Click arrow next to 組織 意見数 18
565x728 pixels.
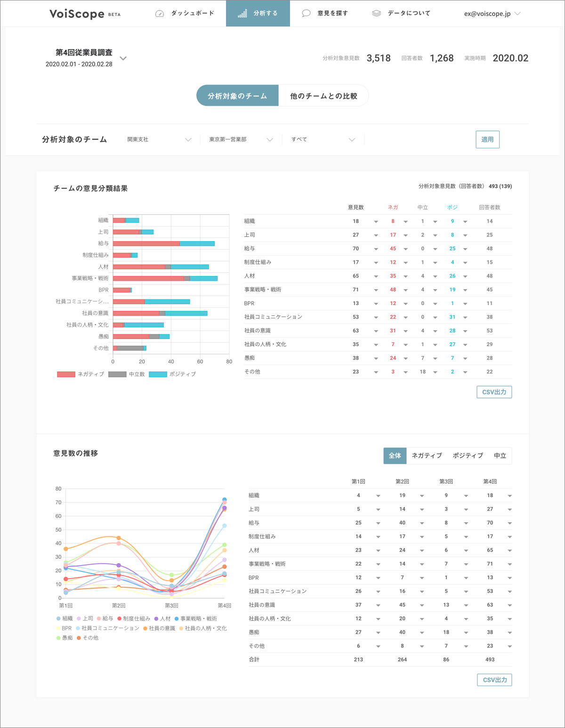click(376, 222)
